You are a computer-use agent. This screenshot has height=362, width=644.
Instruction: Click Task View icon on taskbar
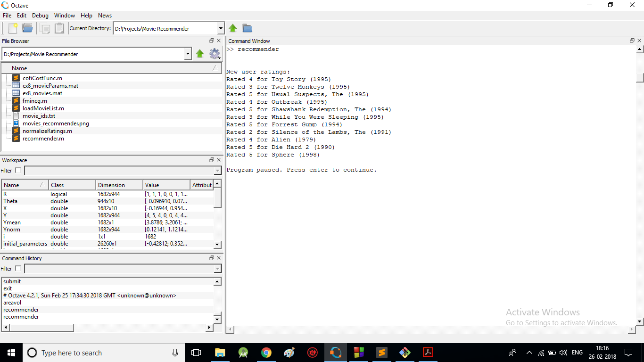[196, 353]
